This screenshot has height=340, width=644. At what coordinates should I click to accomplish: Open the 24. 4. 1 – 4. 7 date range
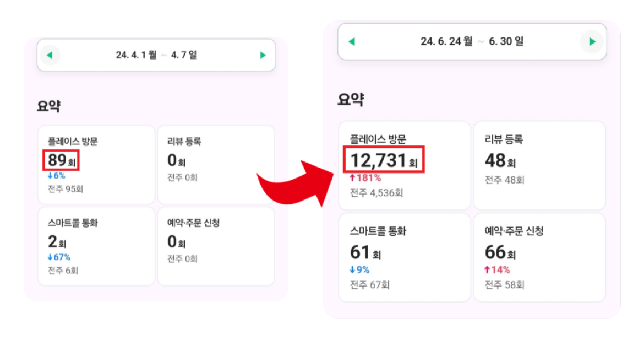pos(156,55)
